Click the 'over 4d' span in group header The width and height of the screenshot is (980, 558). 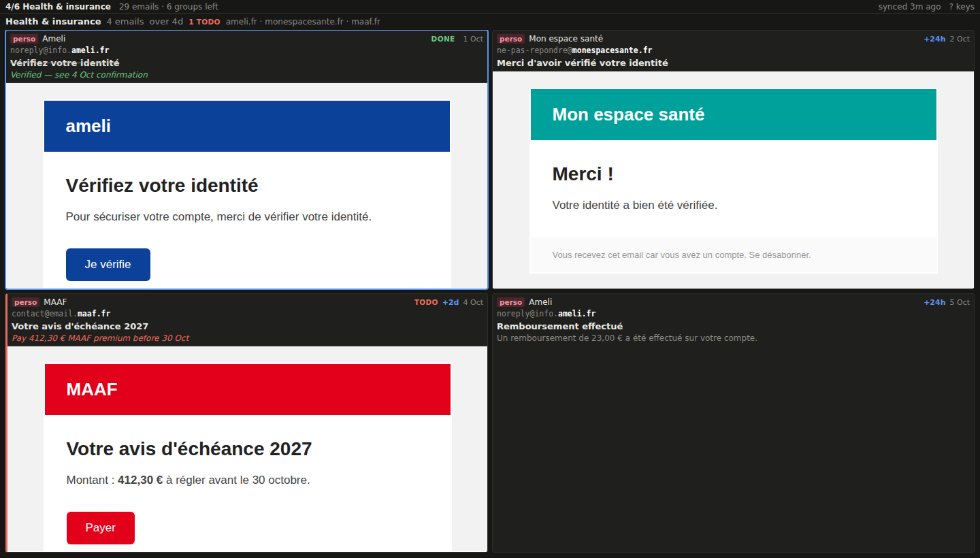(x=167, y=22)
